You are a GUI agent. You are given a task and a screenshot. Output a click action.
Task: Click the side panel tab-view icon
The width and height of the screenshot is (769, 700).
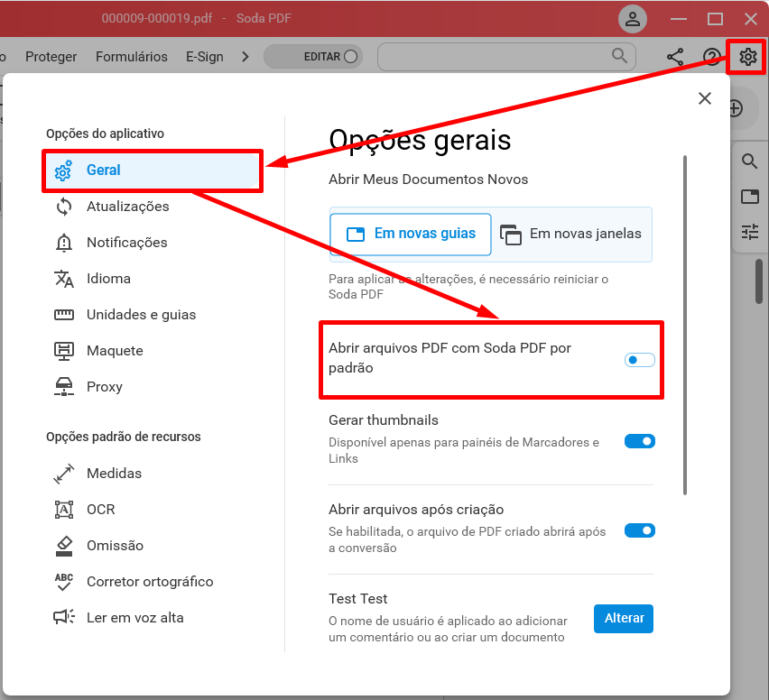click(x=749, y=196)
